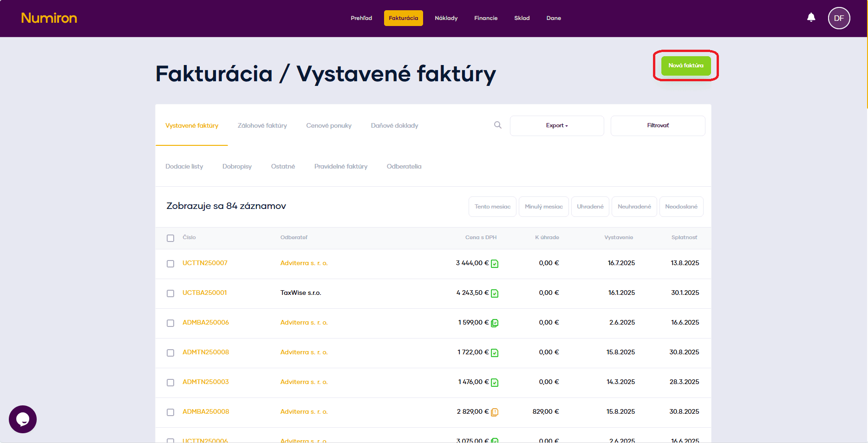Click the Filtrovať button
The height and width of the screenshot is (443, 868).
(x=658, y=125)
